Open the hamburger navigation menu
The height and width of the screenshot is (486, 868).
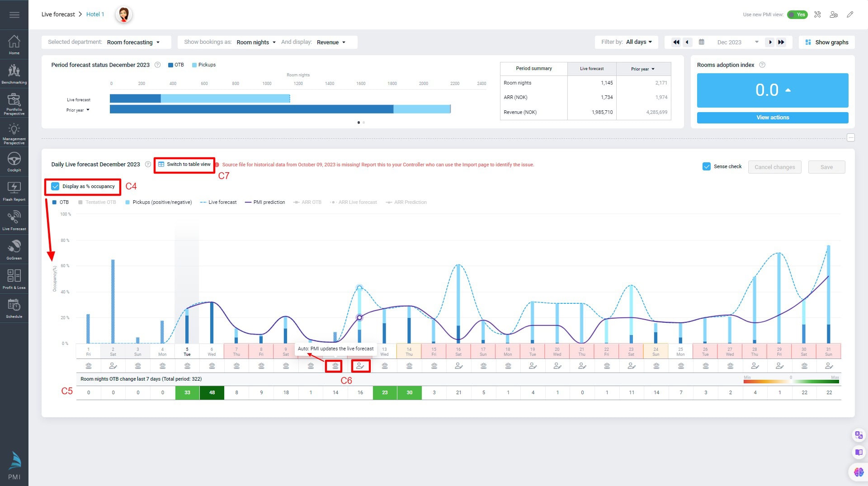pos(14,14)
